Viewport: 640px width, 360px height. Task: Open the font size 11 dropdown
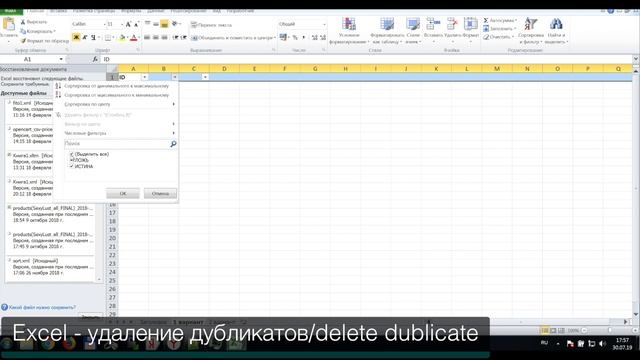(122, 24)
